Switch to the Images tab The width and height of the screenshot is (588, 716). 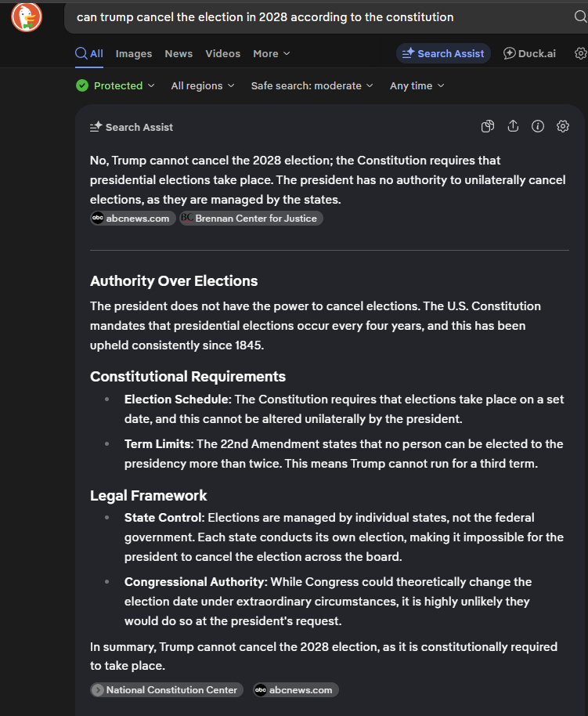[x=134, y=53]
